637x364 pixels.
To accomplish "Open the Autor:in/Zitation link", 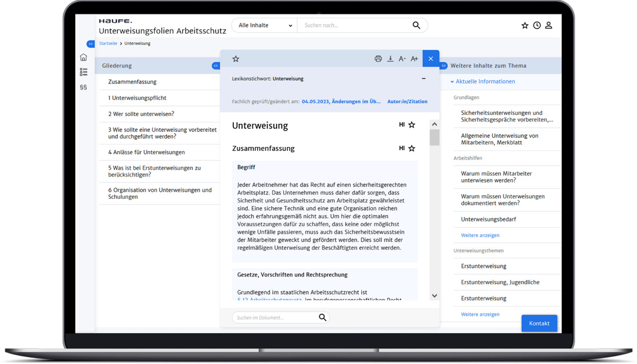I will (x=407, y=101).
